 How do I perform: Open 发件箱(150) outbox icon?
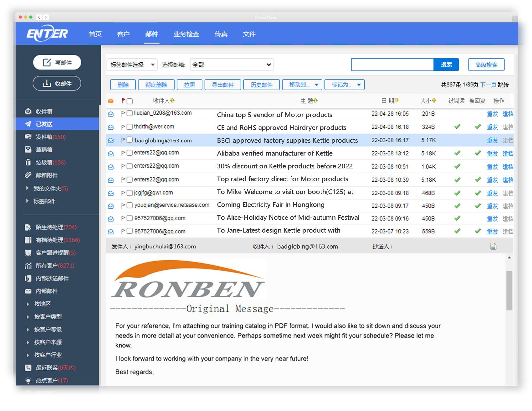tap(28, 137)
